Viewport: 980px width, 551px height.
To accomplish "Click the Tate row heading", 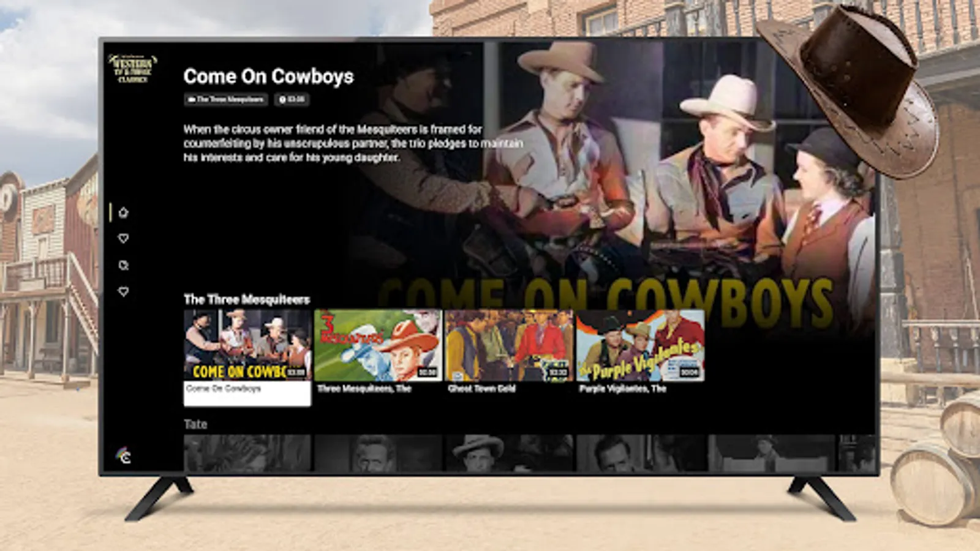I will pyautogui.click(x=195, y=424).
